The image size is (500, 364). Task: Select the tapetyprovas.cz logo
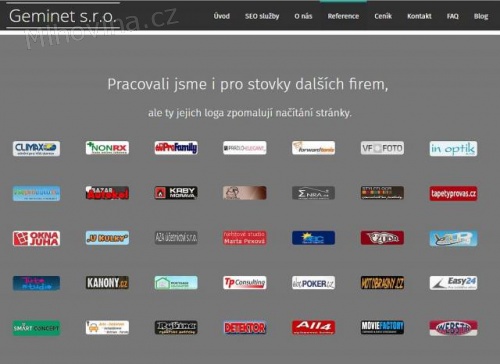coord(453,193)
